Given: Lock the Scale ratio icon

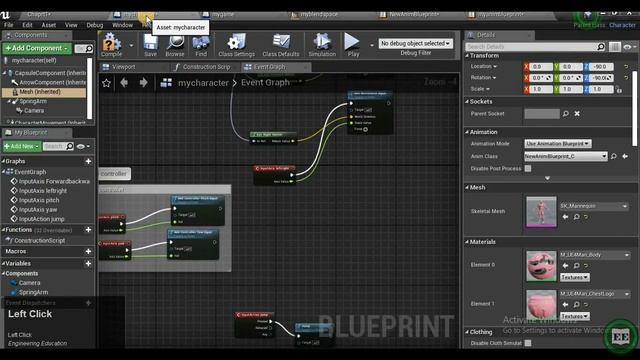Looking at the screenshot, I should coord(619,90).
